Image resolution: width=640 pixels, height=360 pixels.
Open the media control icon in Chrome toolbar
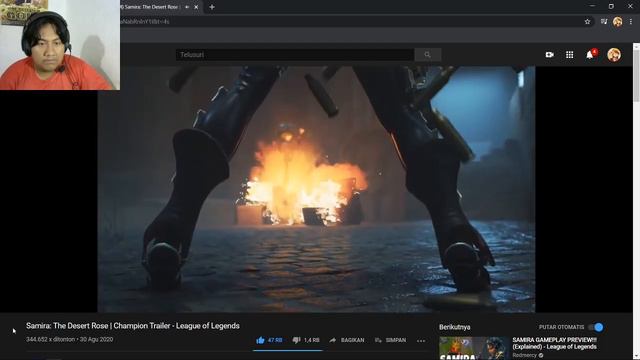coord(604,22)
